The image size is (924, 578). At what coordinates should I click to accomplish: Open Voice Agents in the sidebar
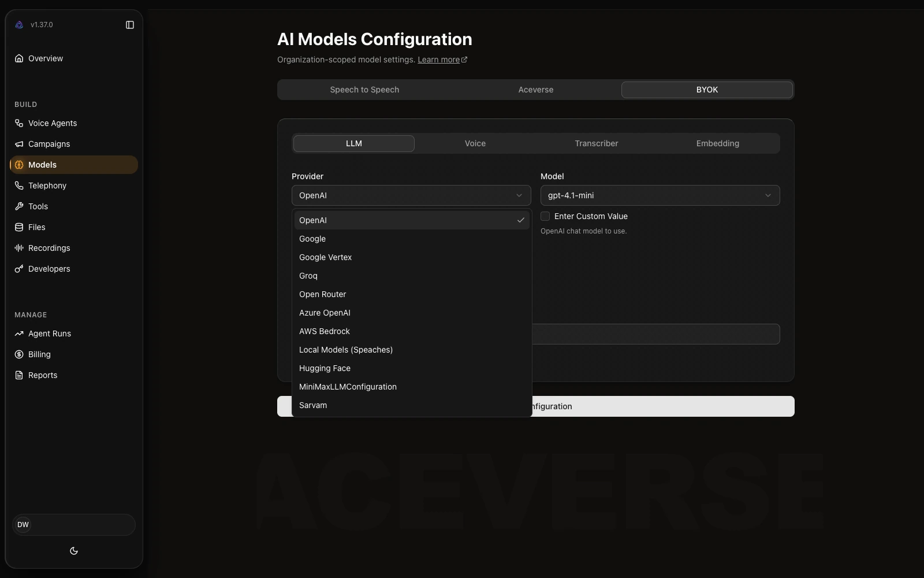point(74,123)
